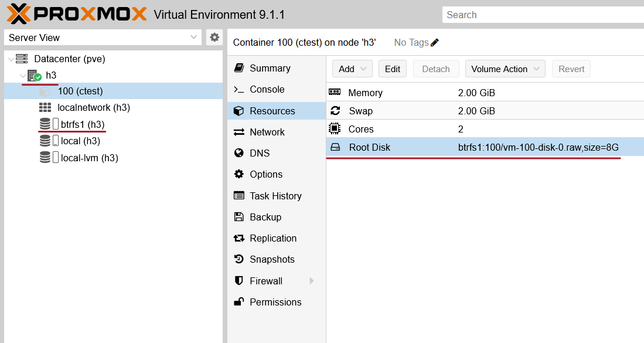This screenshot has height=343, width=644.
Task: Select 100 (ctest) in the tree
Action: pyautogui.click(x=113, y=91)
